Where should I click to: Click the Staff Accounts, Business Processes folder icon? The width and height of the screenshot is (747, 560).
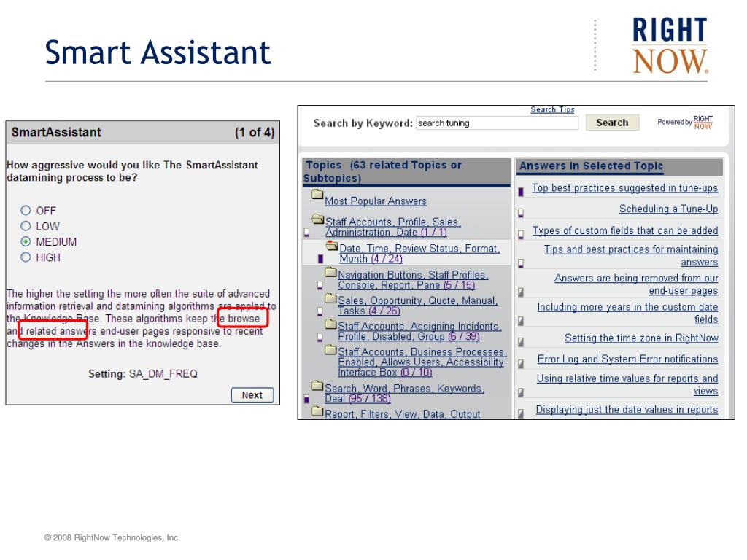coord(330,349)
